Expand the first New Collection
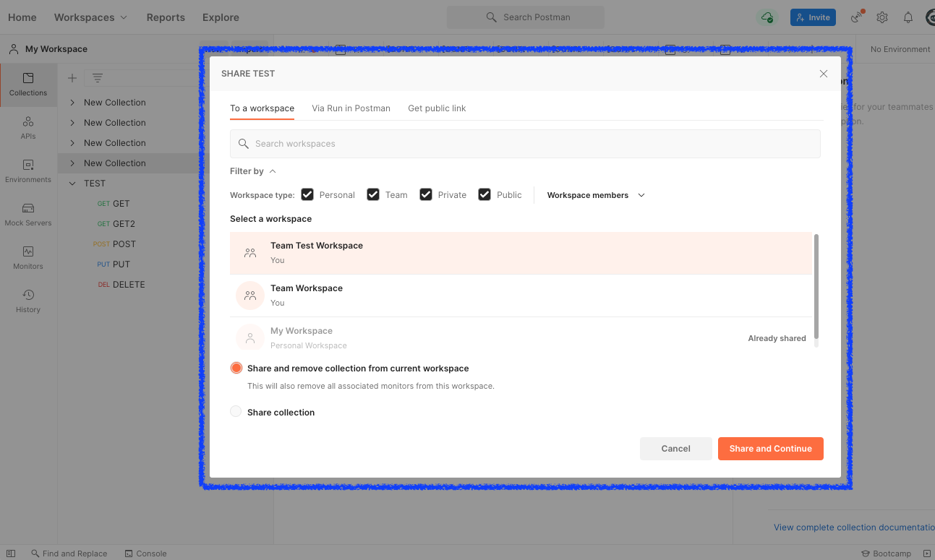 pyautogui.click(x=72, y=103)
